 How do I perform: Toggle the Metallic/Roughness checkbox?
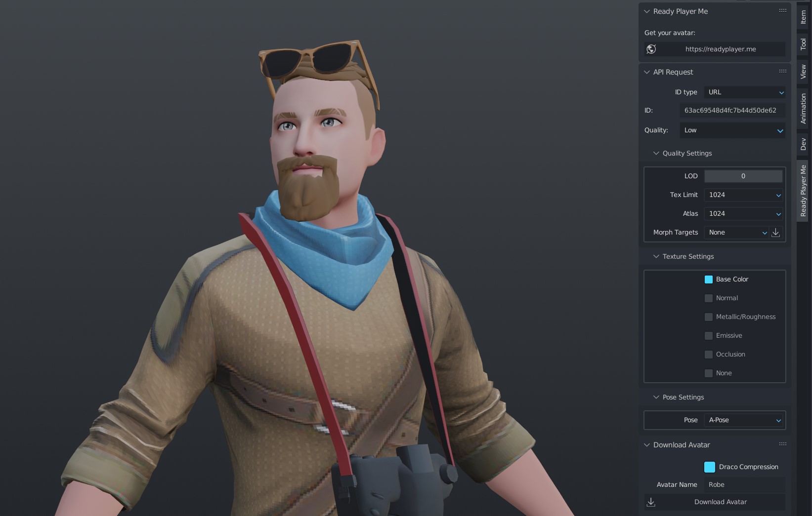(708, 317)
